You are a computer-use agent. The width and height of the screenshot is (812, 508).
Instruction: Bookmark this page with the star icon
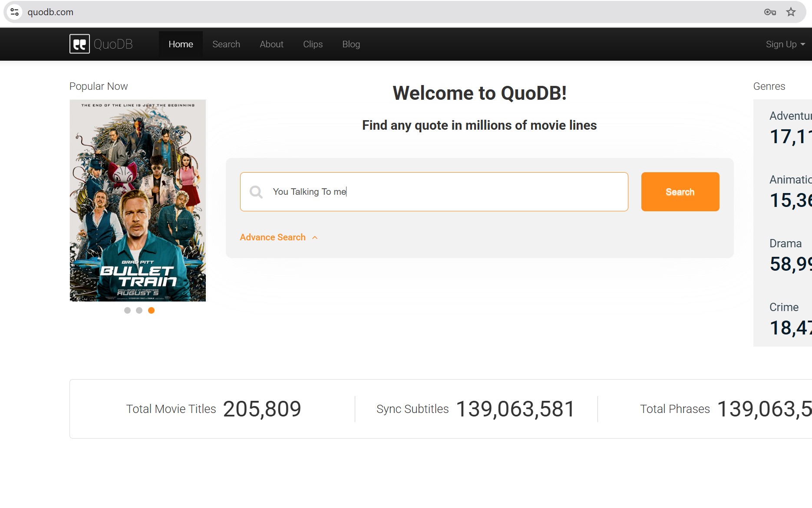pyautogui.click(x=791, y=12)
